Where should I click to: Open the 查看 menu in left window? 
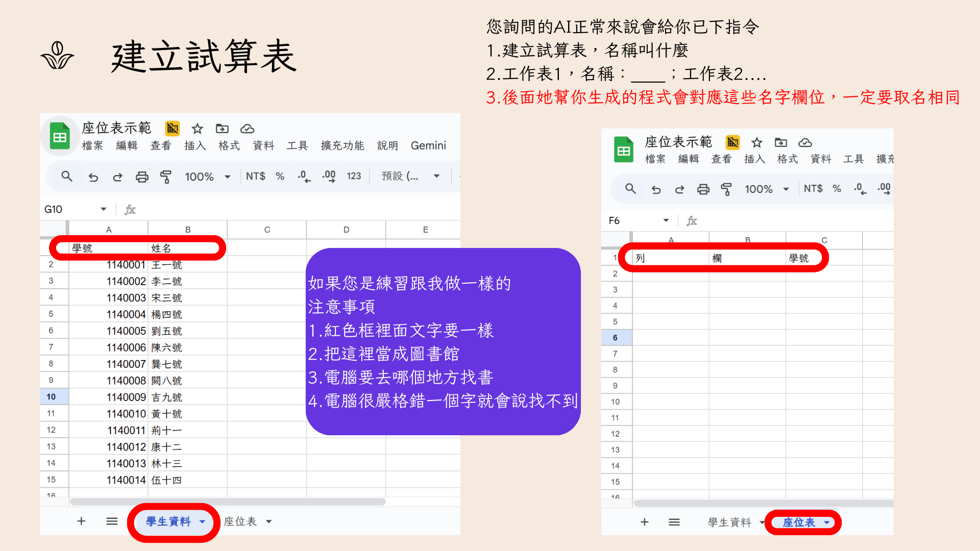coord(161,146)
